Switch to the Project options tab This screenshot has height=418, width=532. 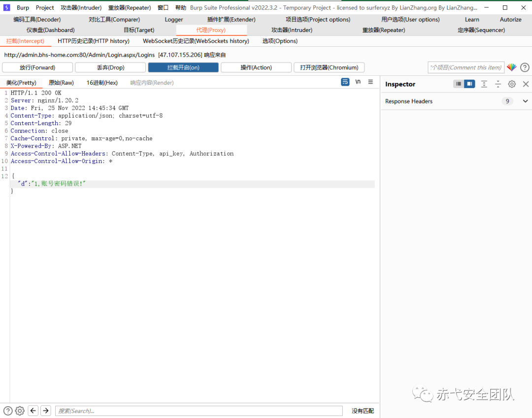click(318, 20)
